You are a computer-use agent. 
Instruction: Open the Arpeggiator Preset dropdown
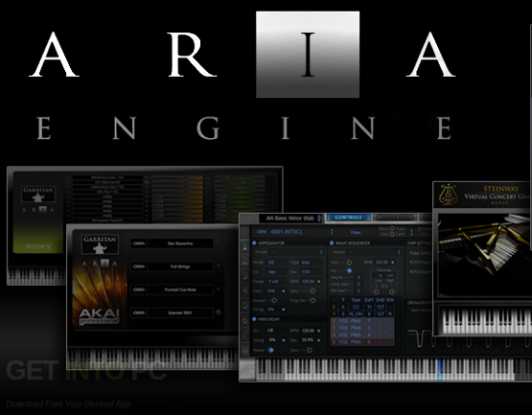pyautogui.click(x=295, y=252)
